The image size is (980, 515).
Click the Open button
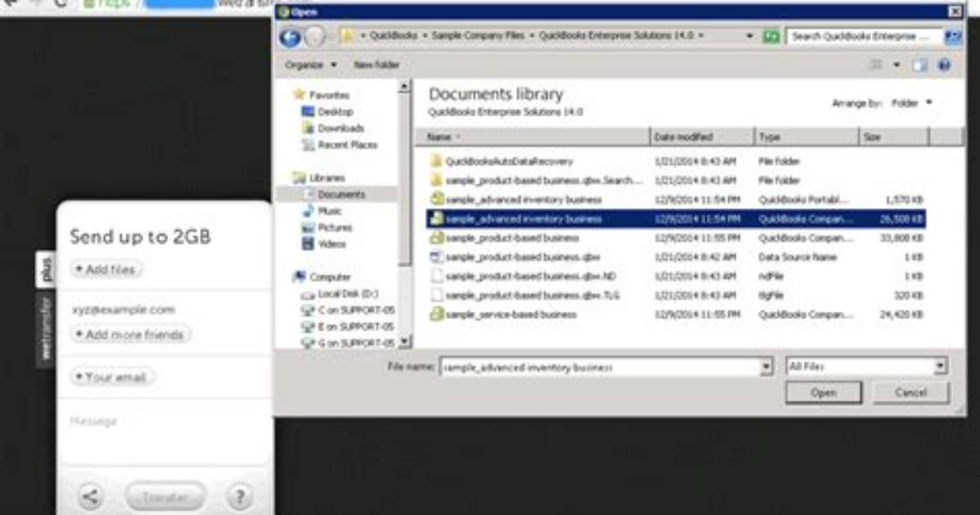tap(823, 393)
